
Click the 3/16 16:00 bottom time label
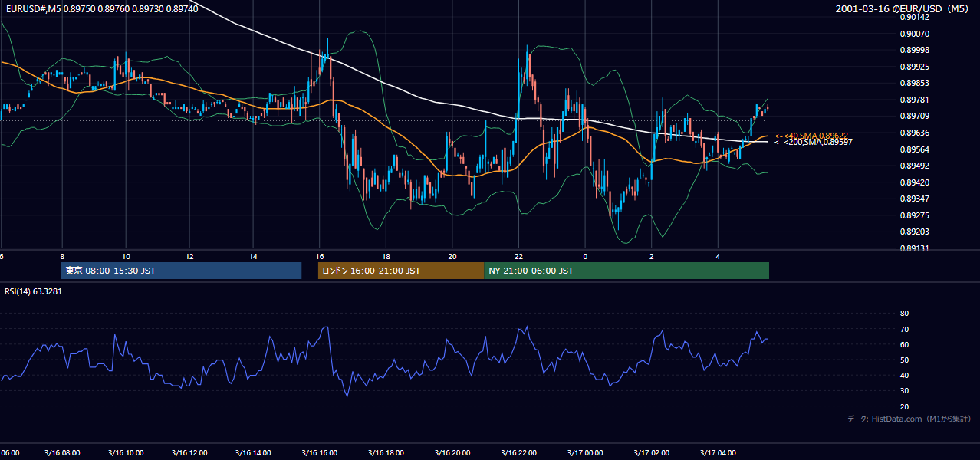[x=320, y=453]
